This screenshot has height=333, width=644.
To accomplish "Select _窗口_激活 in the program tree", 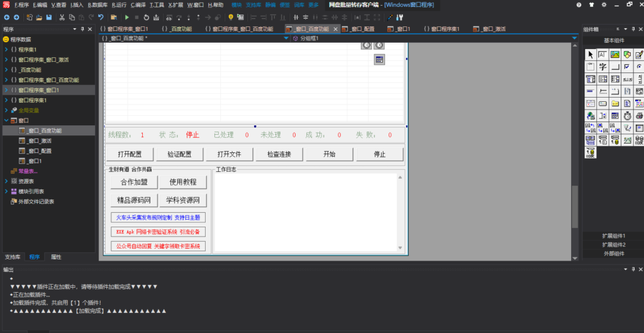I will (39, 140).
